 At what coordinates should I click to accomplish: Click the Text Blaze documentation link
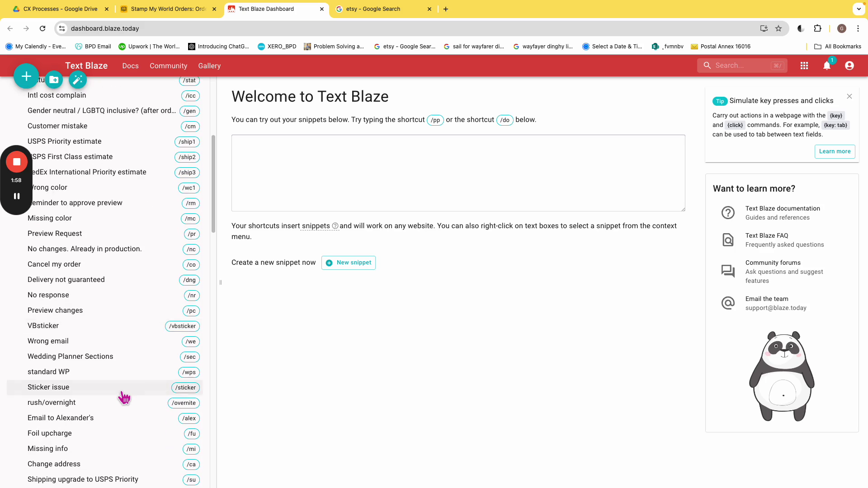pyautogui.click(x=783, y=208)
